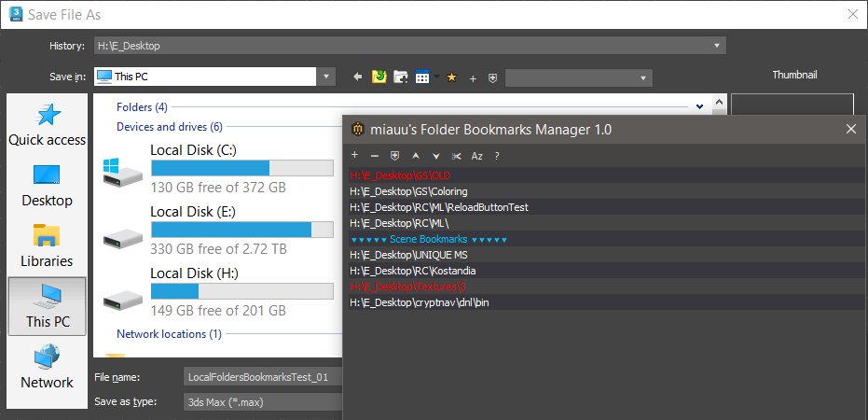Viewport: 868px width, 420px height.
Task: Click the 3ds Max title bar icon
Action: [x=16, y=14]
